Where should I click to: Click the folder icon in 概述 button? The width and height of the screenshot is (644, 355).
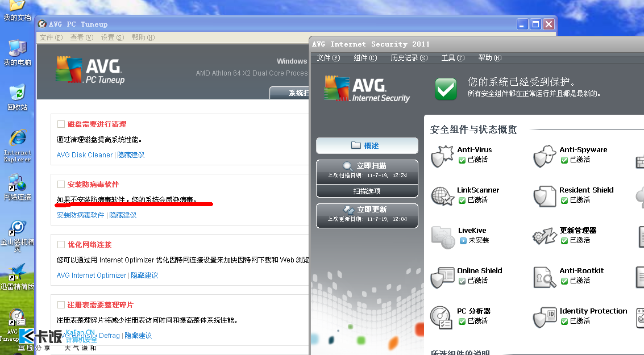click(356, 145)
